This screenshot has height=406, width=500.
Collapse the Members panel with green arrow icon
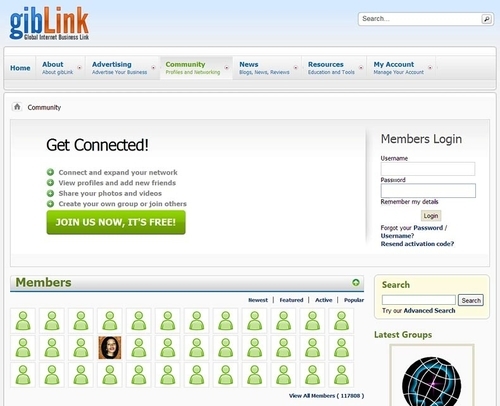[x=356, y=282]
